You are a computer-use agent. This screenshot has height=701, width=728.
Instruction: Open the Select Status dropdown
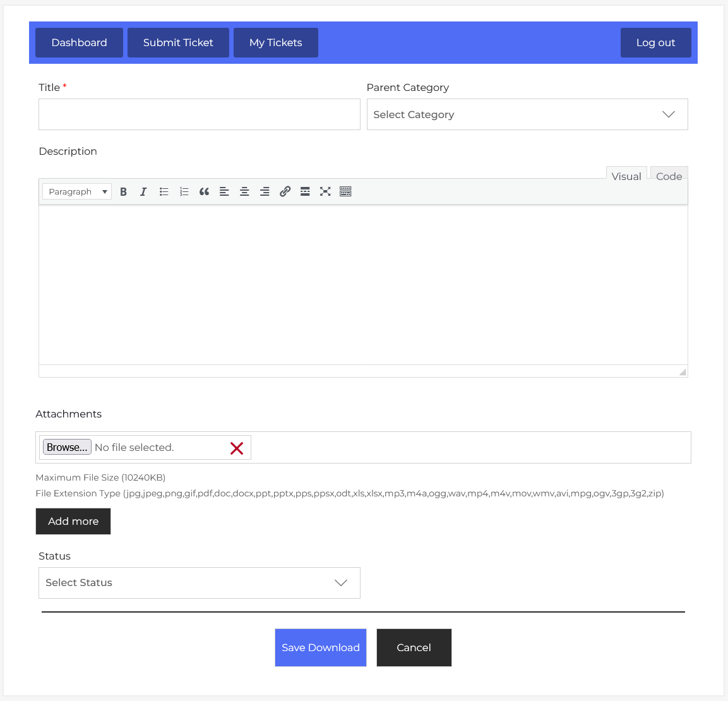200,583
